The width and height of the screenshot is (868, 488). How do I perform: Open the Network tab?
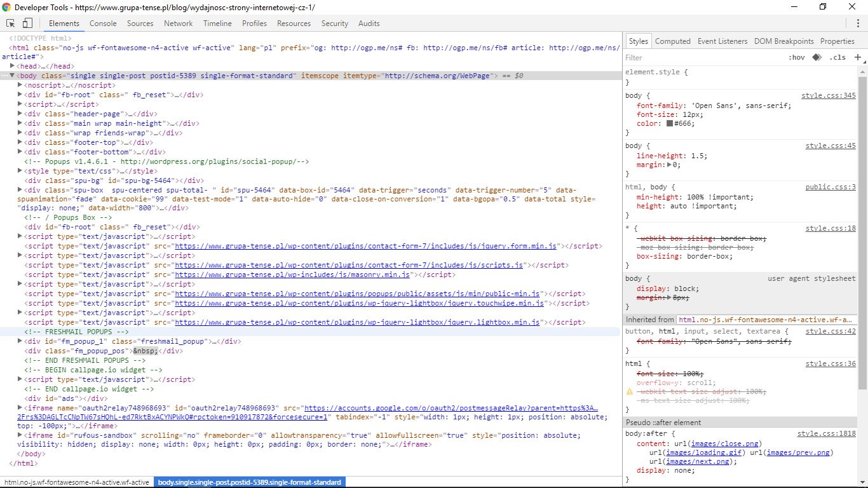point(179,24)
